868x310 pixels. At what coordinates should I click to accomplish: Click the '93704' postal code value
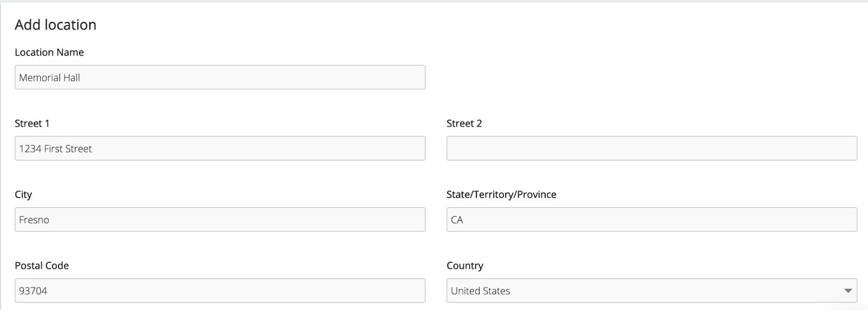click(33, 291)
